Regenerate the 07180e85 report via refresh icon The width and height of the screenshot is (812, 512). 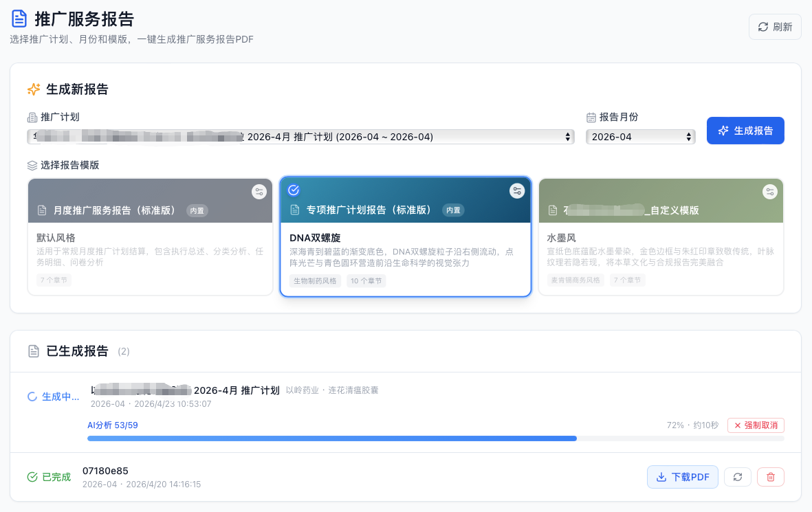tap(738, 477)
